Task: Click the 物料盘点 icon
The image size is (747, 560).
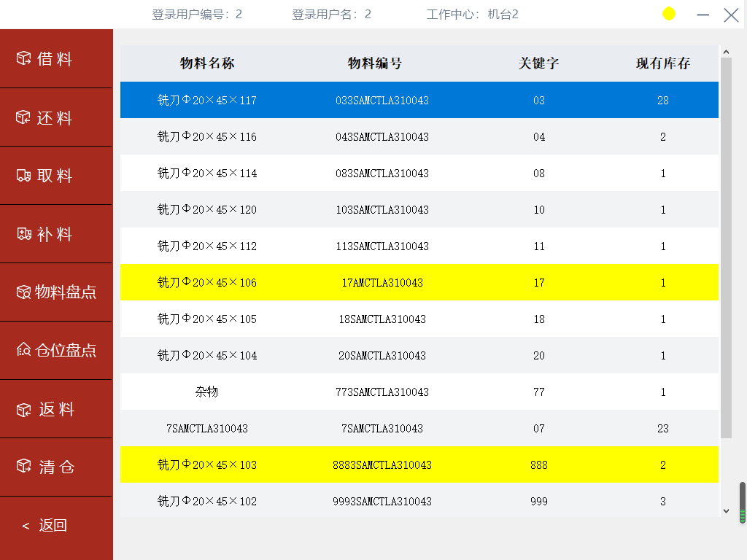Action: pyautogui.click(x=23, y=292)
